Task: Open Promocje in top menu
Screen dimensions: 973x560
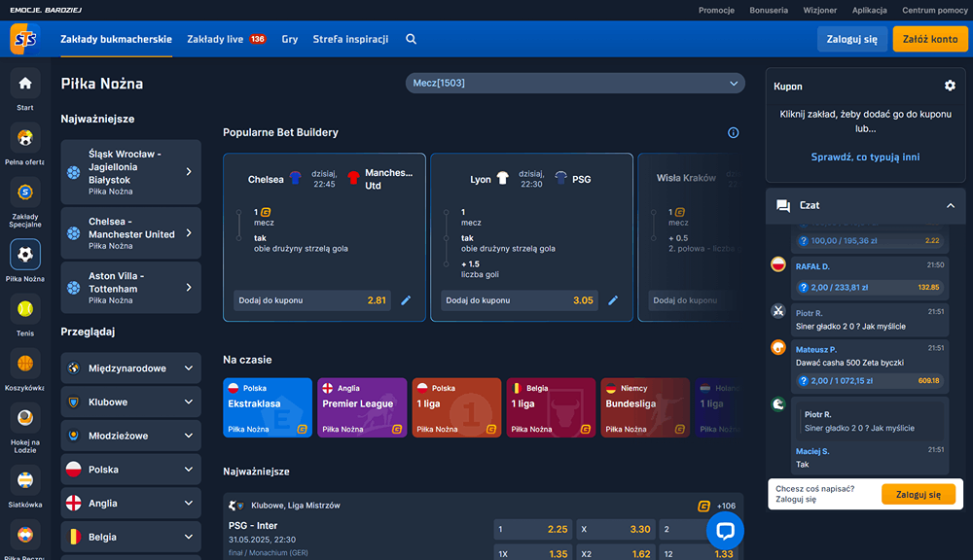Action: click(x=716, y=10)
